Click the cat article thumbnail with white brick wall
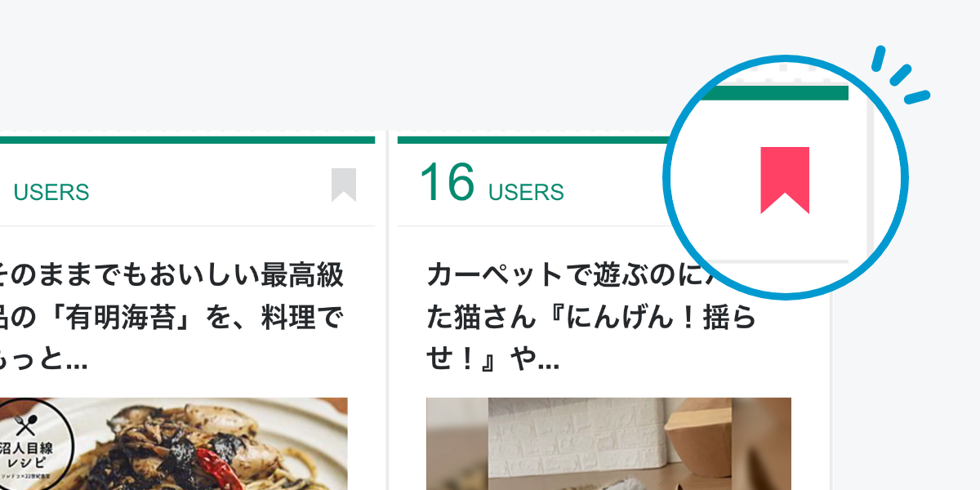This screenshot has width=980, height=490. (608, 443)
